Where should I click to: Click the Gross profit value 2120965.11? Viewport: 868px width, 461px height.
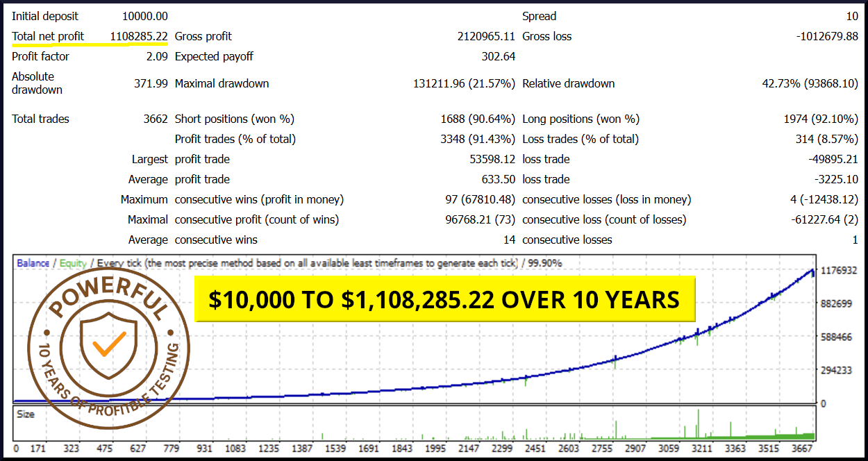click(486, 36)
